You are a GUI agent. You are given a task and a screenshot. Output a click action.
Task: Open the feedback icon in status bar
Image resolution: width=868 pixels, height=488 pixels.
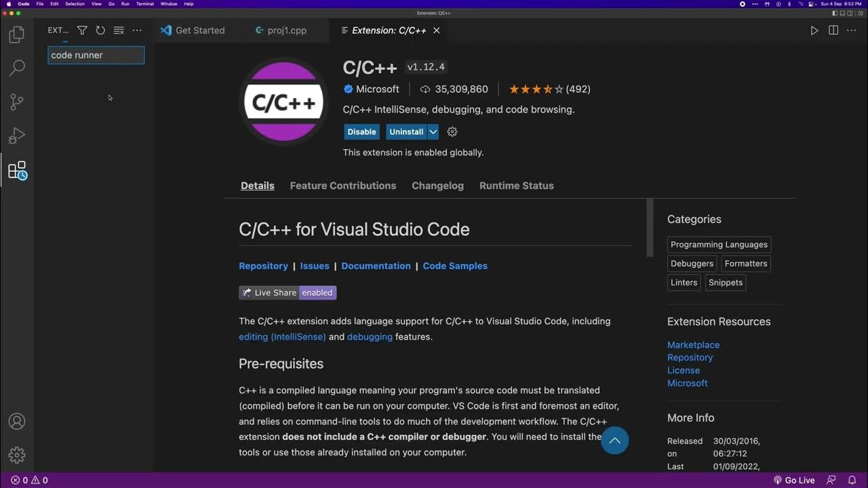click(x=831, y=481)
